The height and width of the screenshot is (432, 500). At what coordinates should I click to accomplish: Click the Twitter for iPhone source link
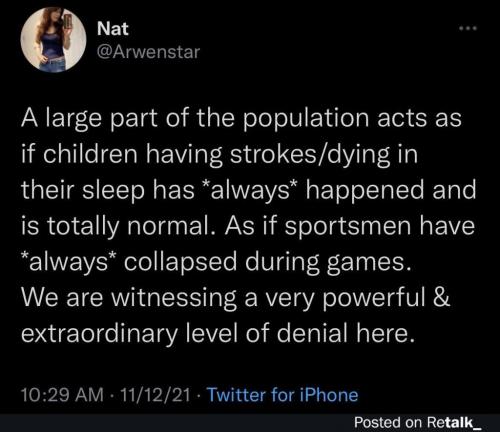click(283, 395)
